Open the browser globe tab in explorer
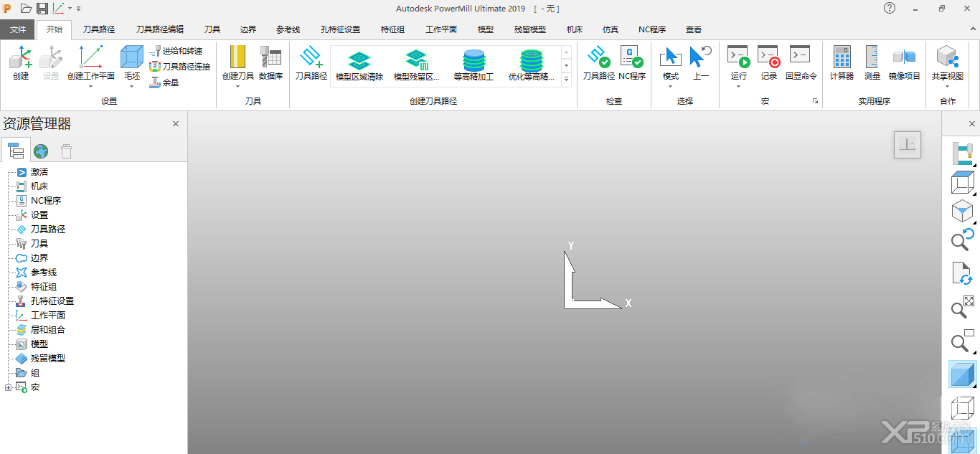 tap(41, 151)
